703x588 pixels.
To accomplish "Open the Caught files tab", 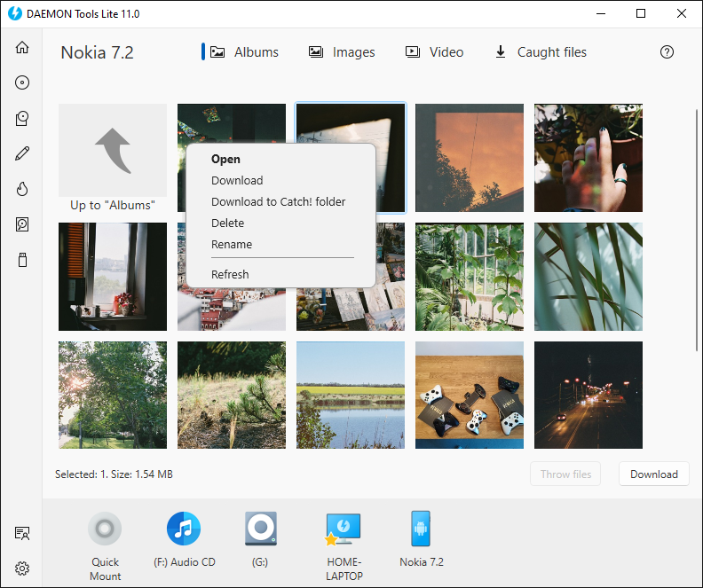I will tap(540, 52).
